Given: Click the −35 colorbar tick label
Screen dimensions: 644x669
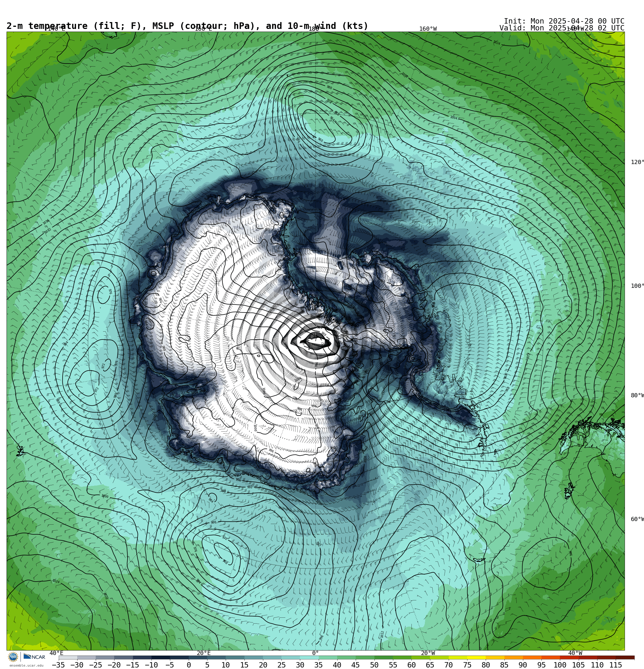Looking at the screenshot, I should 58,665.
